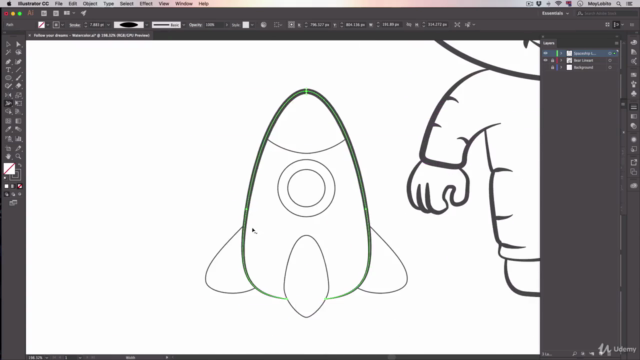Open the Layers panel options menu

click(616, 43)
